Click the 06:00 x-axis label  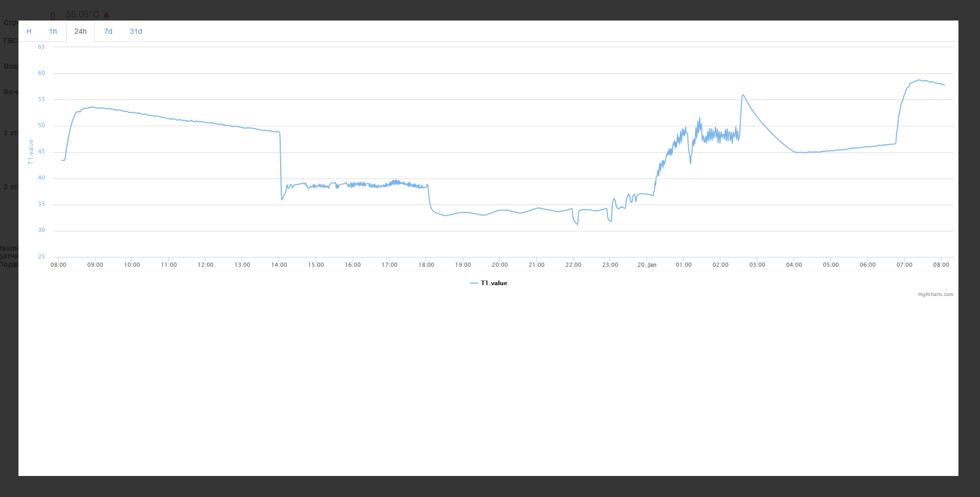(868, 265)
